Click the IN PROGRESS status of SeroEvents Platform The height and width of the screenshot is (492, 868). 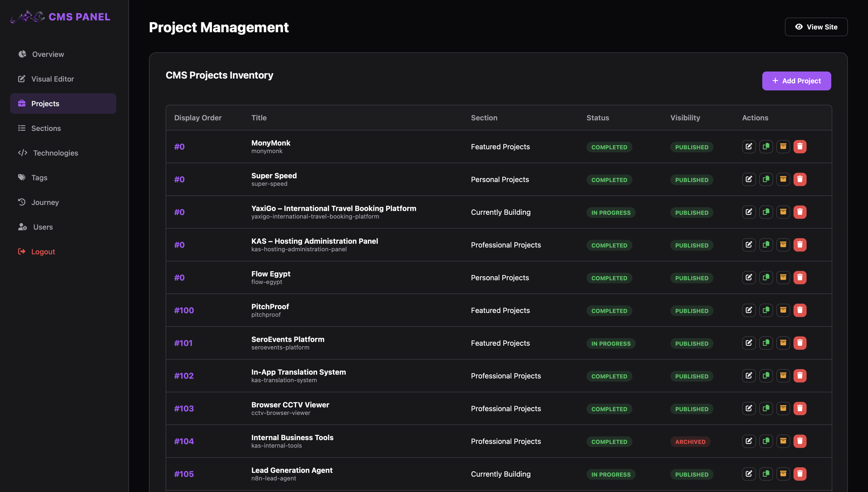tap(611, 343)
